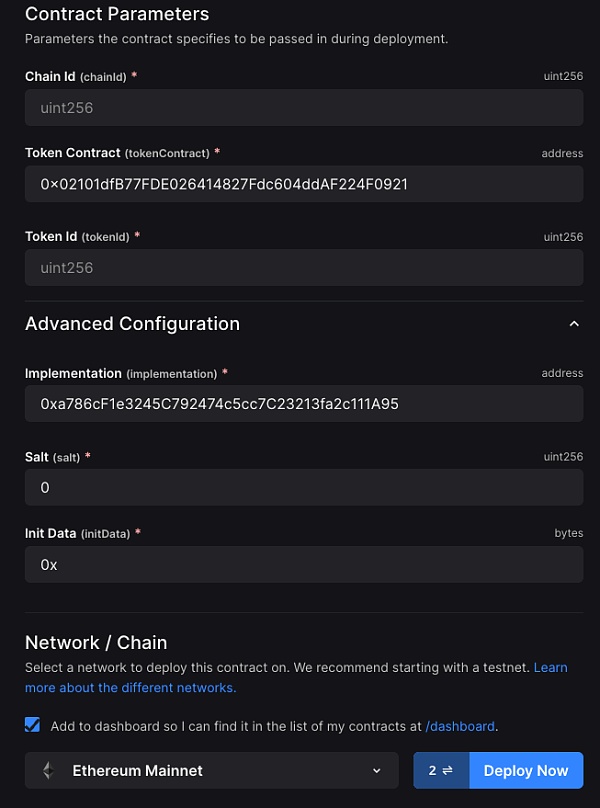The height and width of the screenshot is (808, 600).
Task: Select the Implementation address field
Action: click(304, 404)
